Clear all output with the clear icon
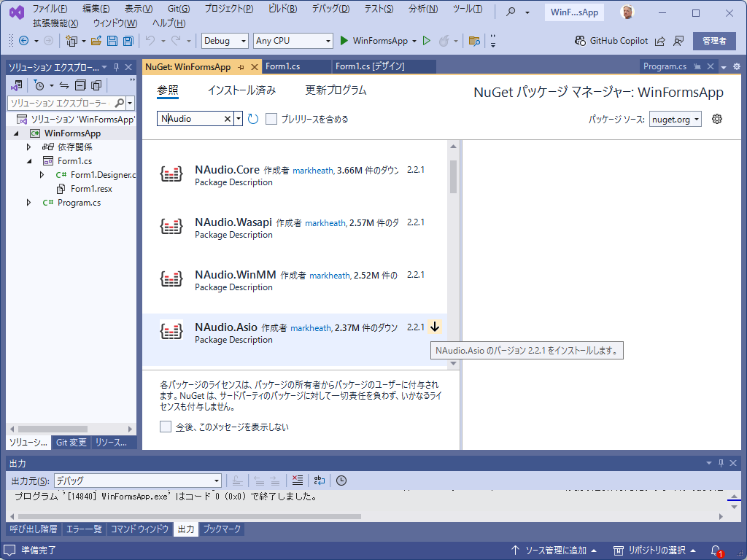The image size is (747, 560). 298,481
